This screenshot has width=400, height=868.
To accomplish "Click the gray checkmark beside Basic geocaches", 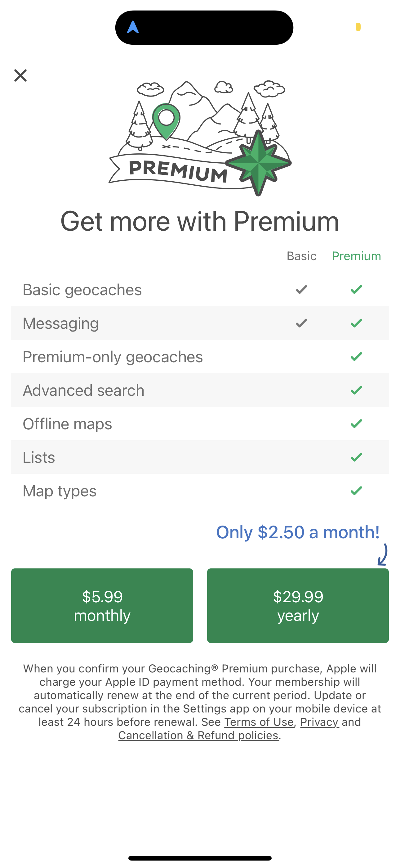I will [301, 289].
